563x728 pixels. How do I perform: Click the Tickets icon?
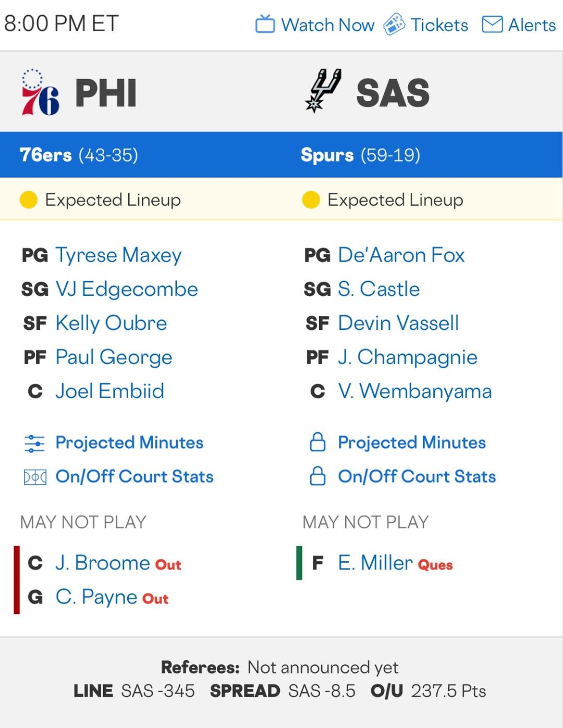(394, 24)
